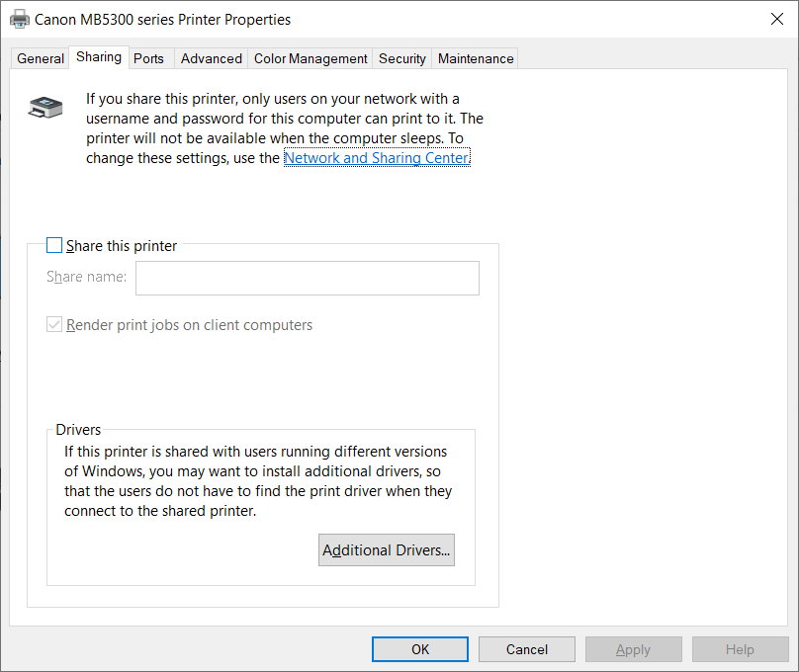Click the Additional Drivers button

[387, 549]
